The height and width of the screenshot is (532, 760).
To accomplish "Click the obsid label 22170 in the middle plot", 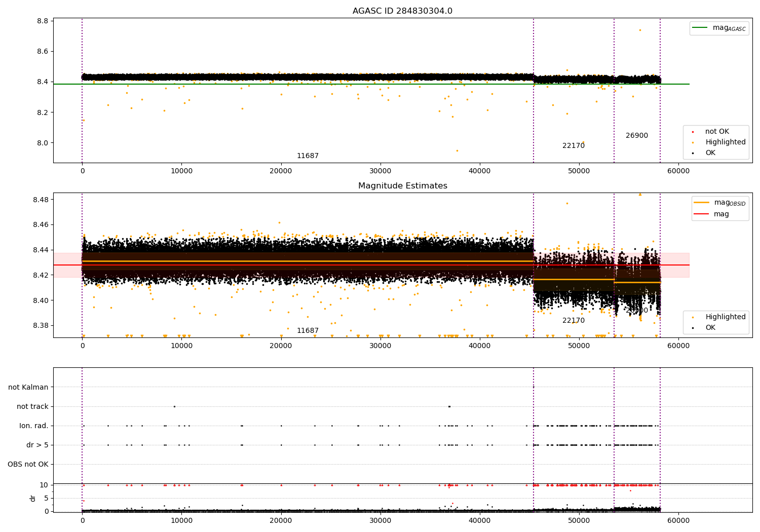I will 574,321.
